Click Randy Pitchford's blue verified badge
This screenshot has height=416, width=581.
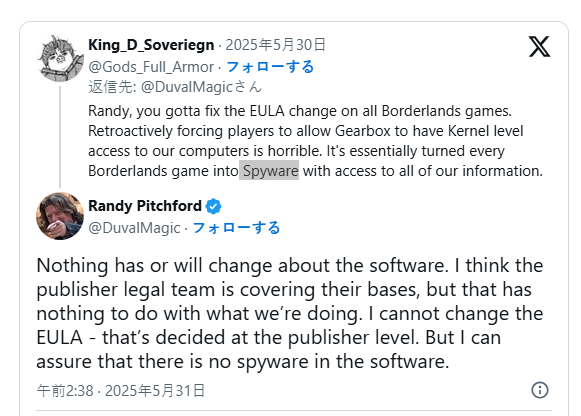[x=213, y=206]
